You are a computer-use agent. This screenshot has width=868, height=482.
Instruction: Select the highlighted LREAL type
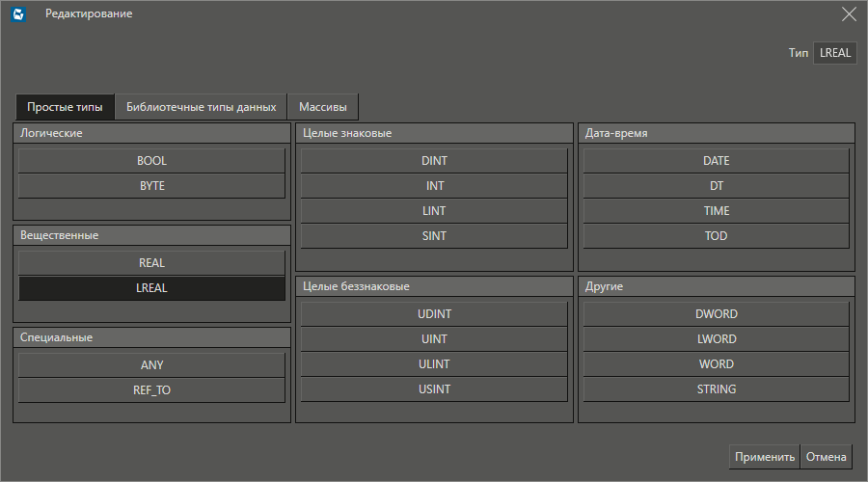[x=151, y=288]
